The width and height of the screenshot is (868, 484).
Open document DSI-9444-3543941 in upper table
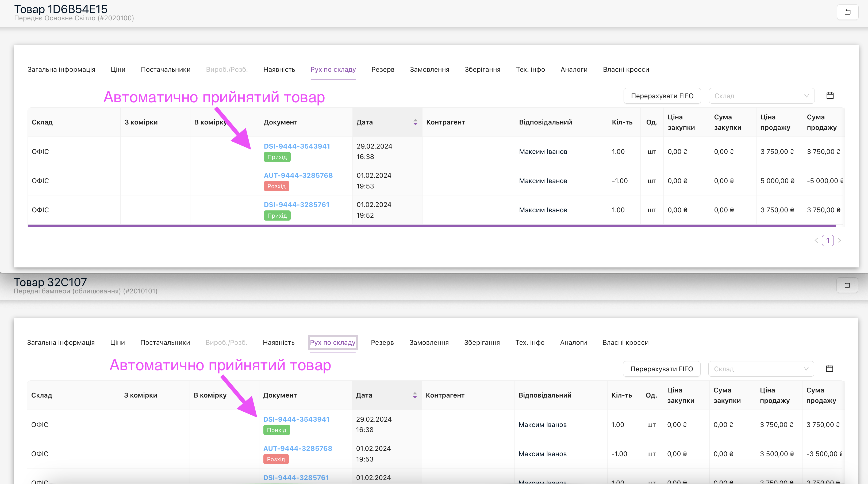tap(297, 146)
